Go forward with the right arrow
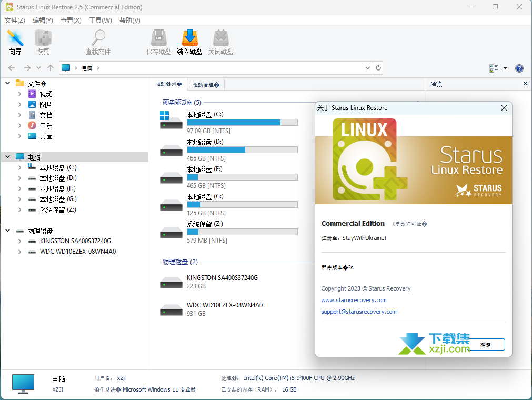 coord(27,68)
